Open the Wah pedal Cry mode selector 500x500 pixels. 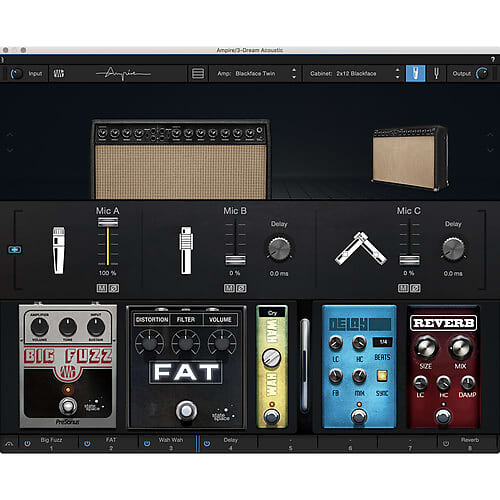pos(272,313)
